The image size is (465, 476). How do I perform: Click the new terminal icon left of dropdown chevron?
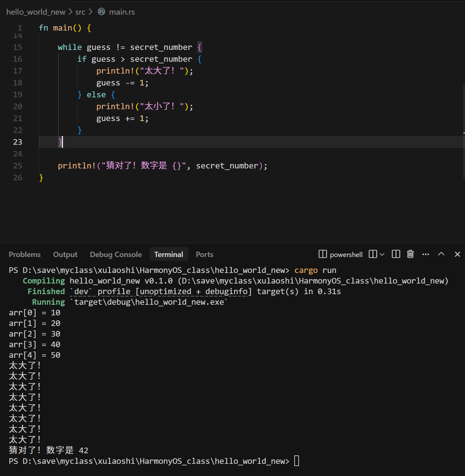pos(373,254)
